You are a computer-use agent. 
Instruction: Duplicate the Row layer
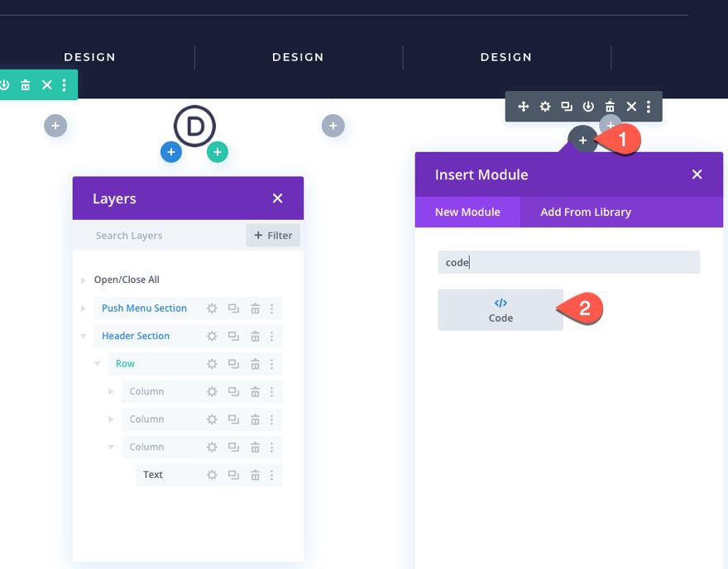click(232, 363)
